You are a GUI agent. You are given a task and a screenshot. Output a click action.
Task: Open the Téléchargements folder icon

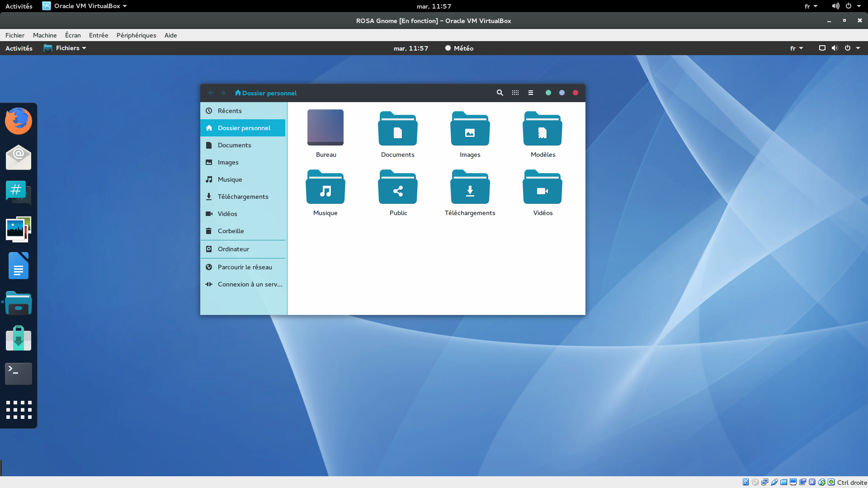pos(470,188)
